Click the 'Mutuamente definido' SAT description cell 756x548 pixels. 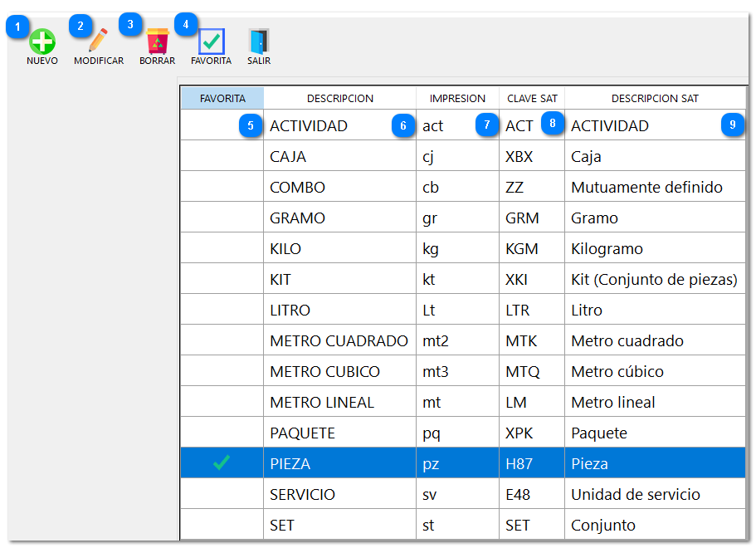click(x=646, y=187)
